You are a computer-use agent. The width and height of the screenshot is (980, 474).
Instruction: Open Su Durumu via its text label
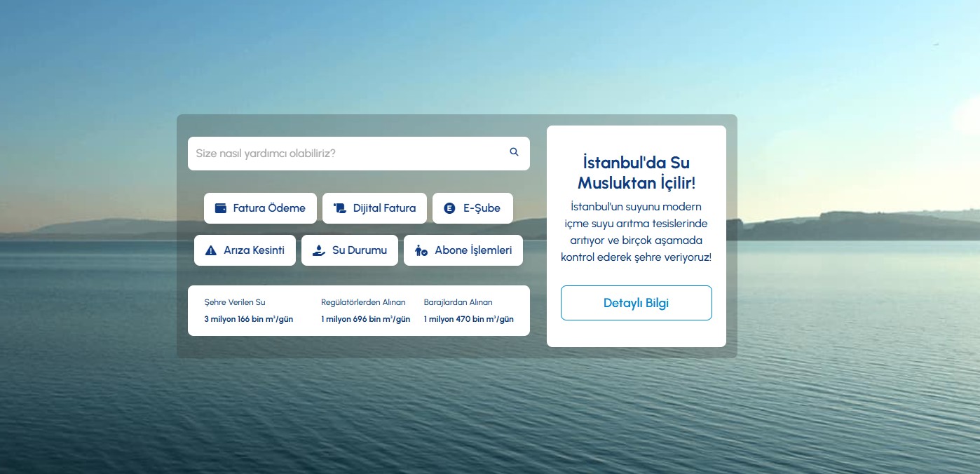(359, 250)
